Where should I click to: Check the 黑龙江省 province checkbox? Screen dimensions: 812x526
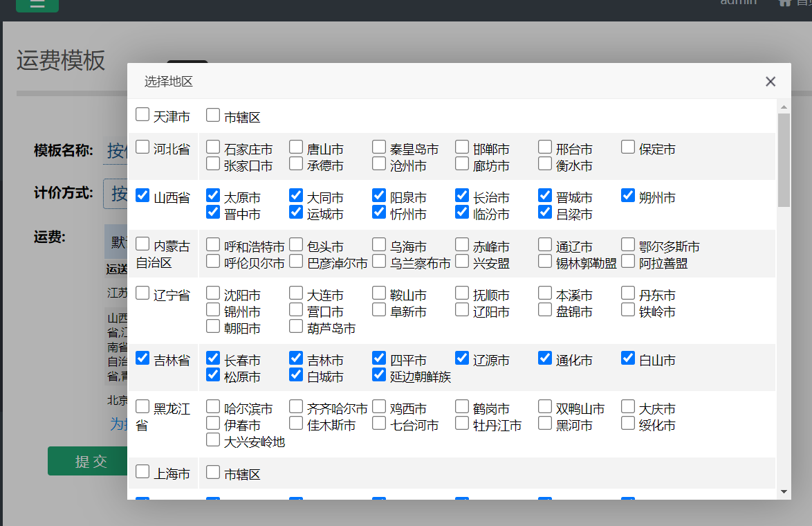tap(142, 406)
